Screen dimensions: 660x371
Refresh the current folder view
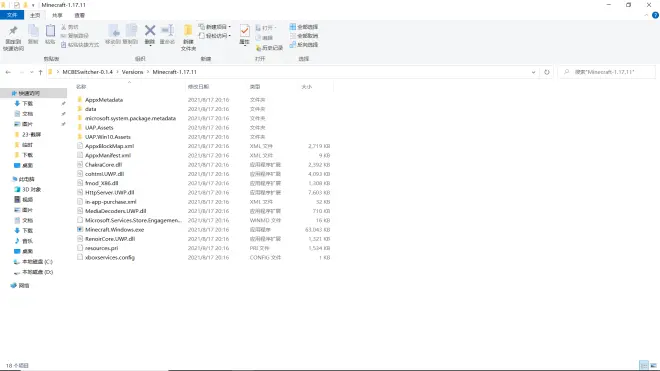(x=546, y=72)
